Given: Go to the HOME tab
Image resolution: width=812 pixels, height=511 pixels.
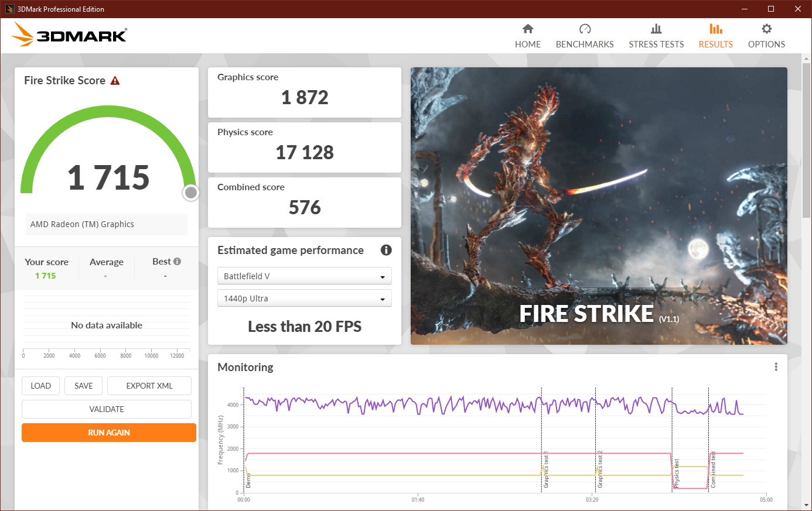Looking at the screenshot, I should [528, 36].
